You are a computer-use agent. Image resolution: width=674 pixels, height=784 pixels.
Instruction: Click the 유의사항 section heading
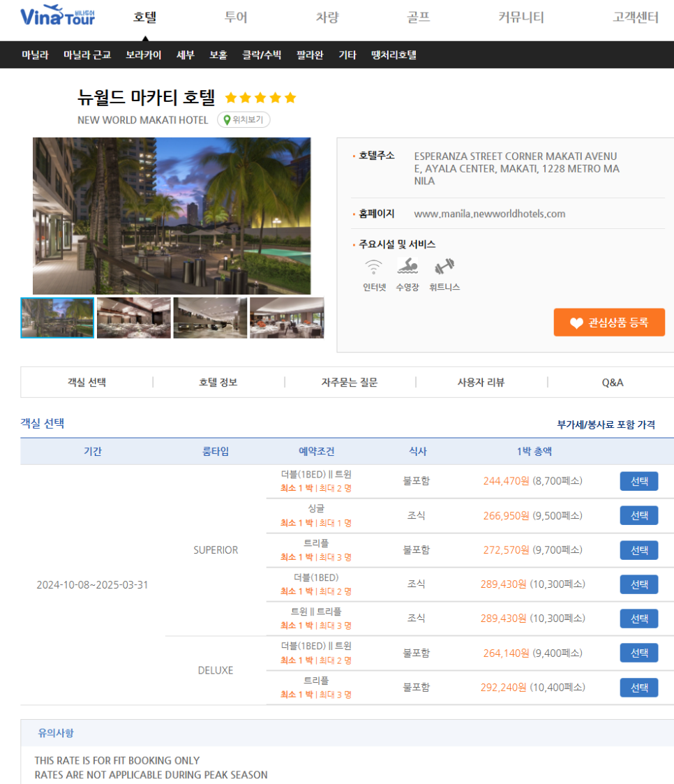click(56, 733)
